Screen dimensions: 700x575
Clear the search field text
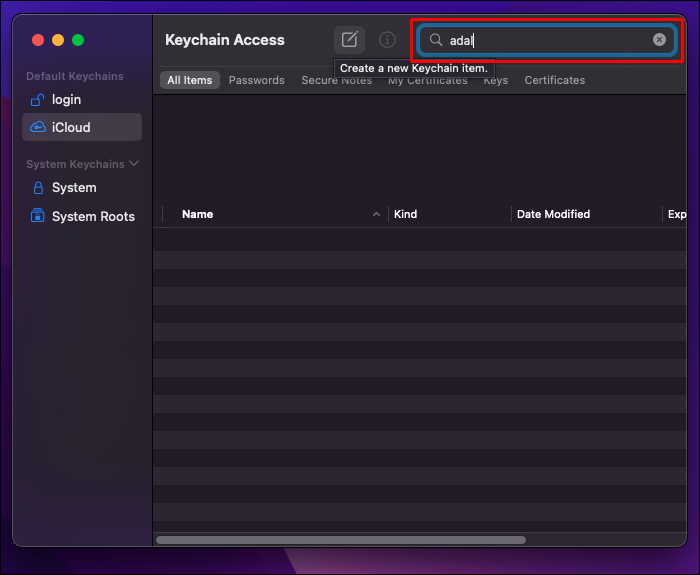pyautogui.click(x=659, y=40)
